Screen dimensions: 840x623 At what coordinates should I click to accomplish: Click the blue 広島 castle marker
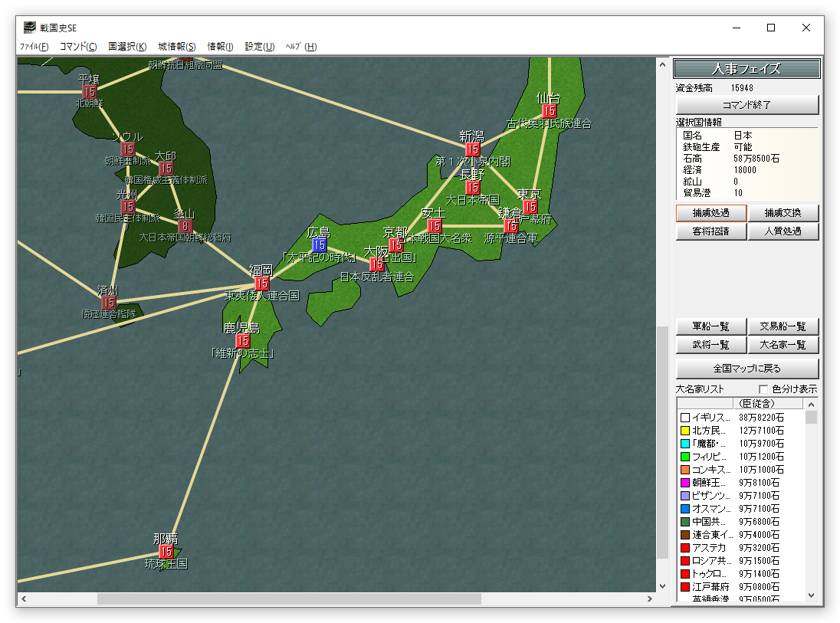[x=320, y=245]
